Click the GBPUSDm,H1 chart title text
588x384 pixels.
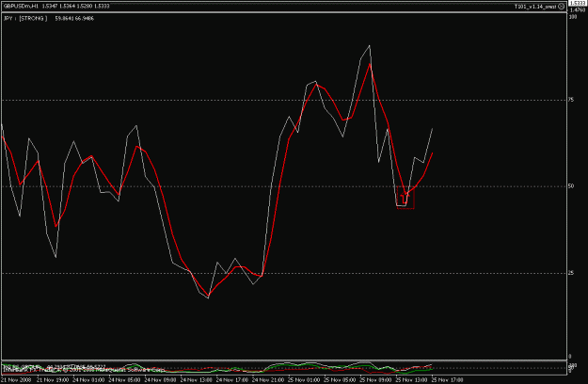tap(21, 6)
